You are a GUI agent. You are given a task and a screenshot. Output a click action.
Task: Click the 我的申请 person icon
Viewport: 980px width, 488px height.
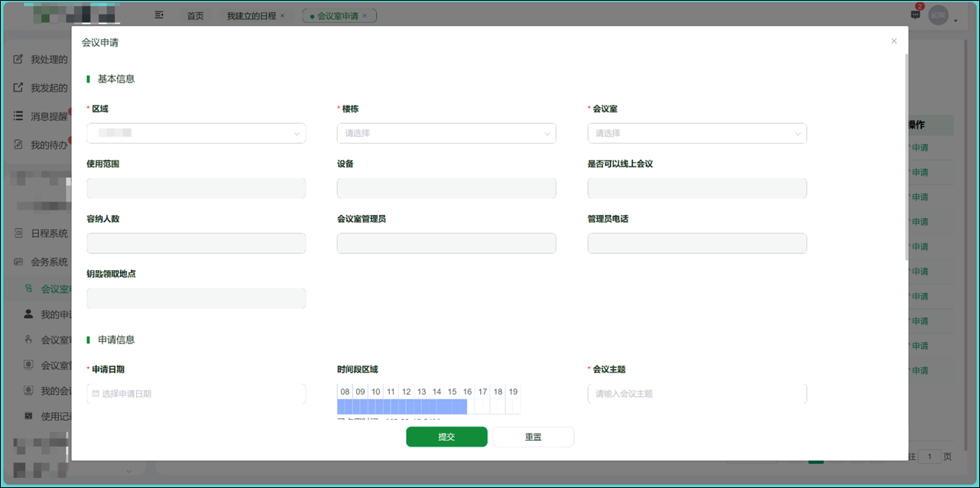28,311
